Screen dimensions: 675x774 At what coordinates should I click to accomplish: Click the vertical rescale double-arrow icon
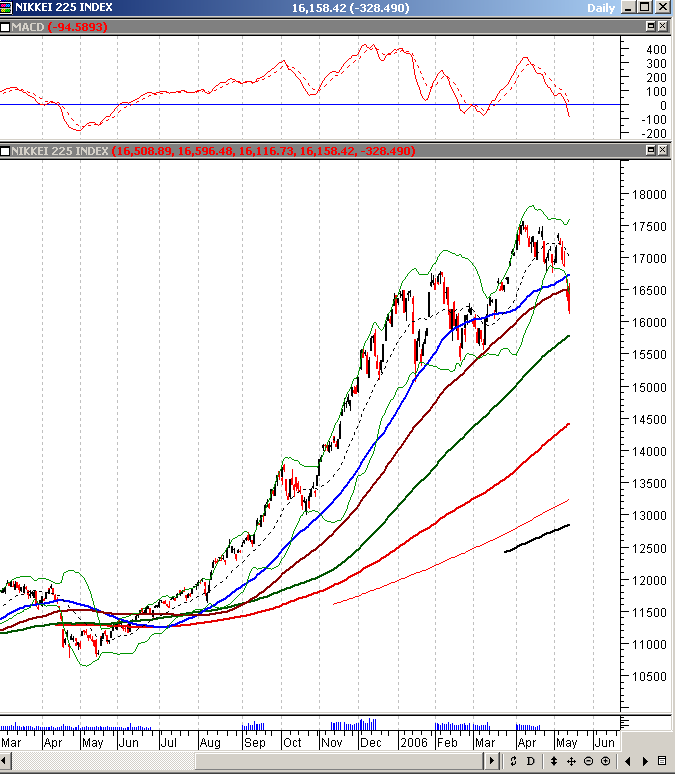[x=554, y=761]
